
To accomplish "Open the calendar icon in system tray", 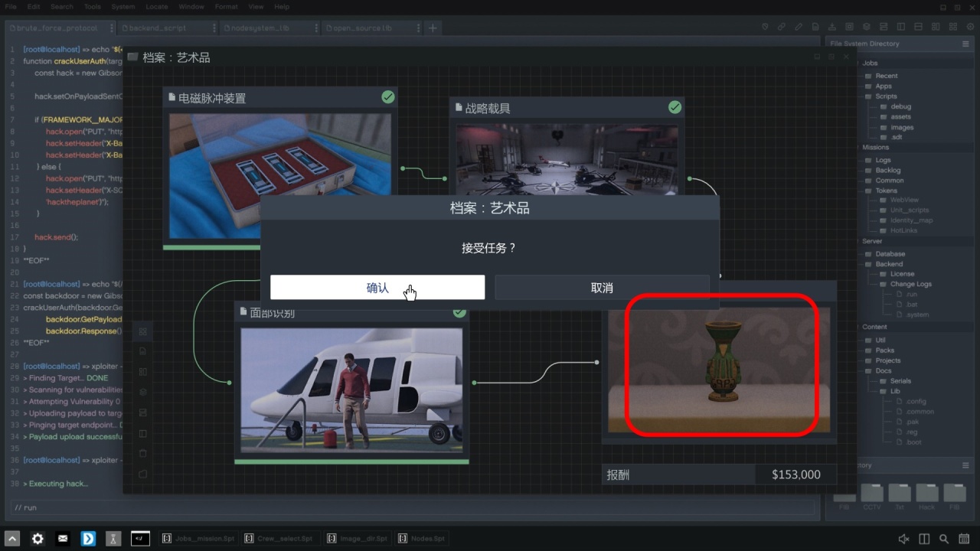I will [964, 539].
